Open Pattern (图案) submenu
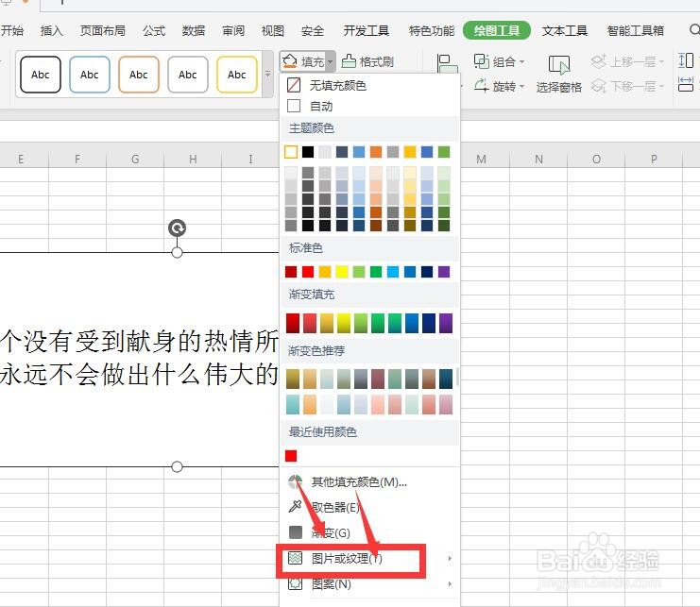Image resolution: width=700 pixels, height=607 pixels. (370, 583)
